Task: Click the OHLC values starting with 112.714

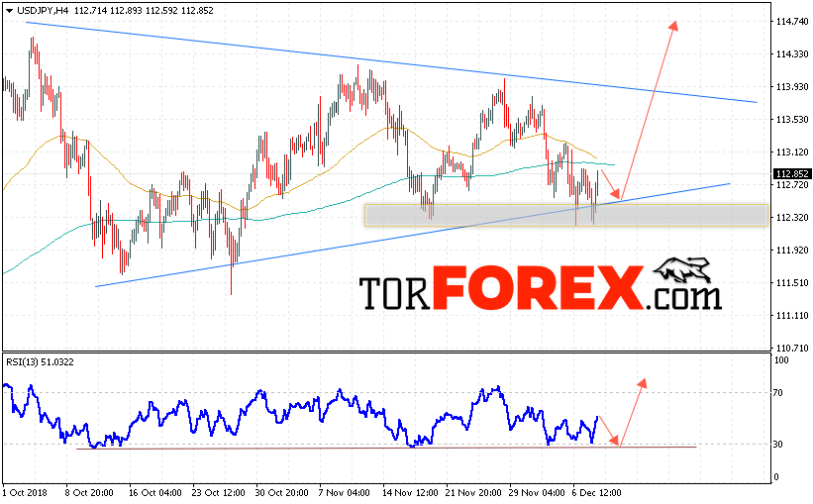Action: coord(144,10)
